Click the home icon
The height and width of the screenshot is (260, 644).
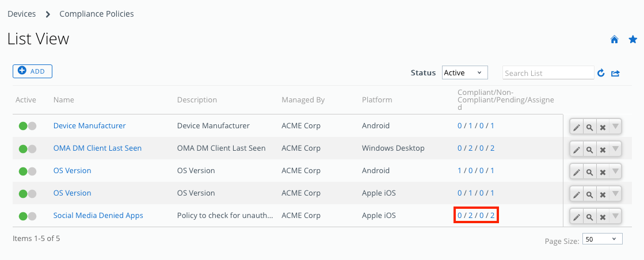(614, 40)
